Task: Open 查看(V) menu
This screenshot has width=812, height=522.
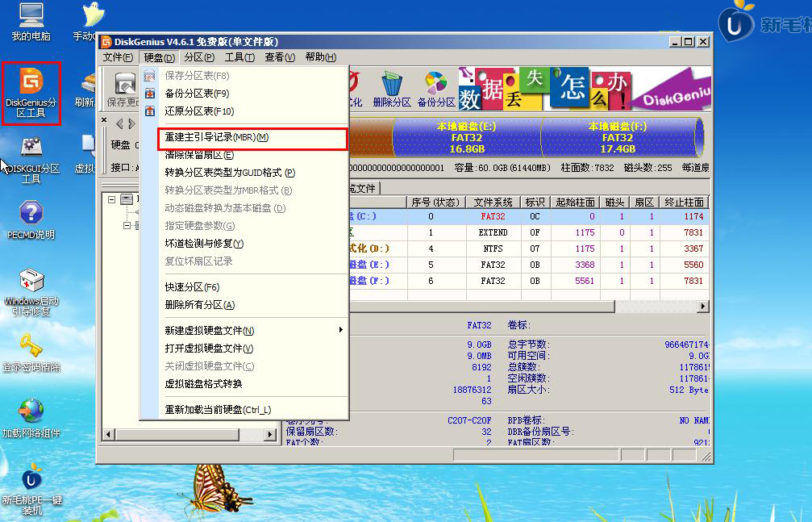Action: tap(280, 57)
